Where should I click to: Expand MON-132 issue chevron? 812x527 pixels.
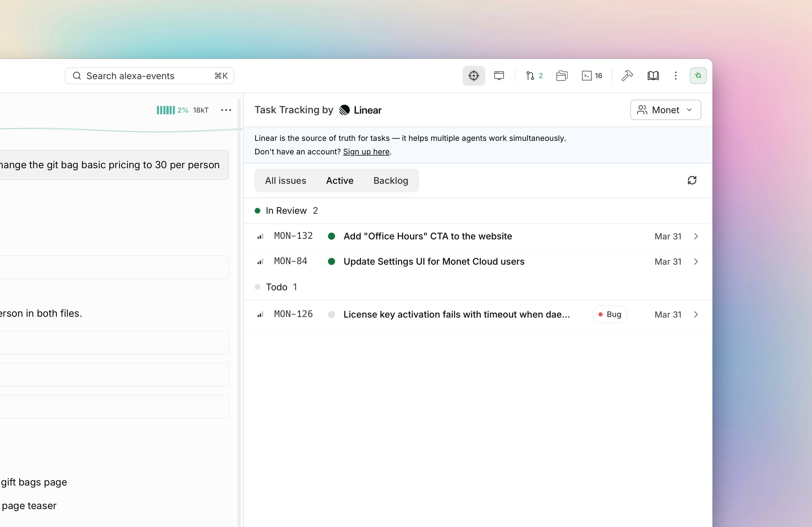696,236
